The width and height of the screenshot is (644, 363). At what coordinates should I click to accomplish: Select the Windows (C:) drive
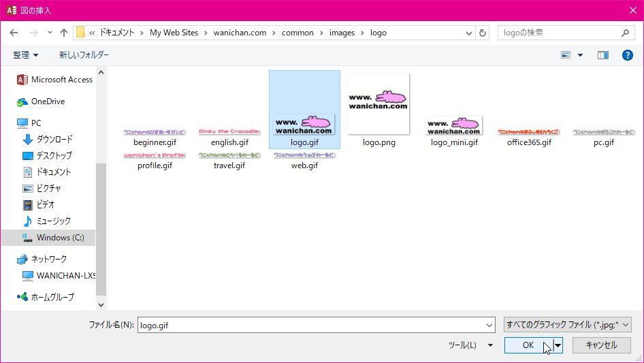[x=48, y=238]
